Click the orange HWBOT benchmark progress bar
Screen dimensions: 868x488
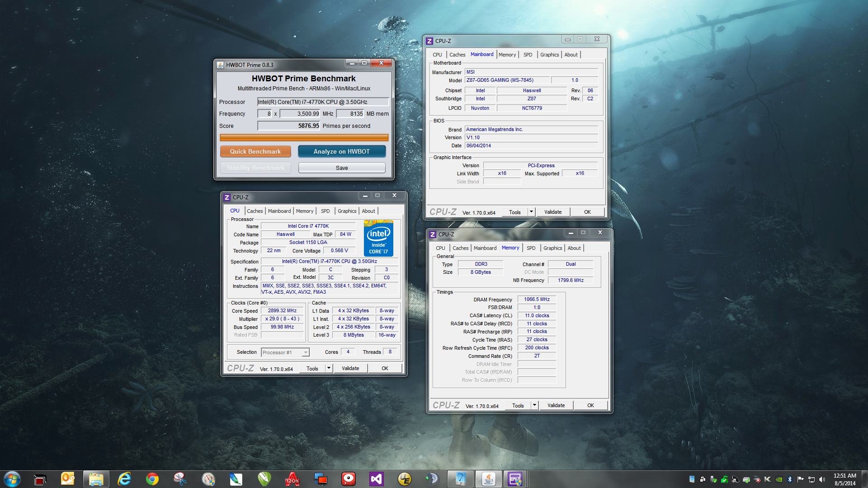click(x=304, y=137)
